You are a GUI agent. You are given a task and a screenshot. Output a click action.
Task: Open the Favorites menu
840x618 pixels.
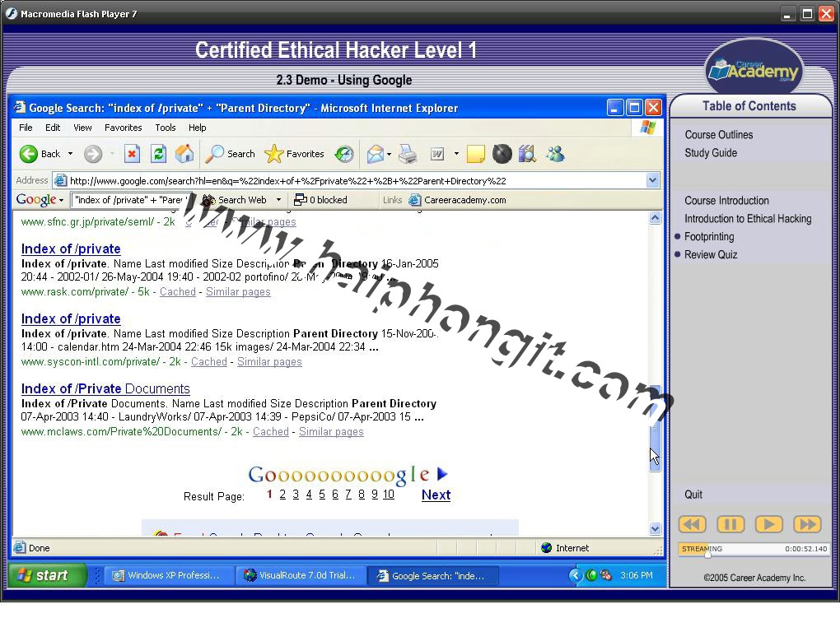(124, 128)
